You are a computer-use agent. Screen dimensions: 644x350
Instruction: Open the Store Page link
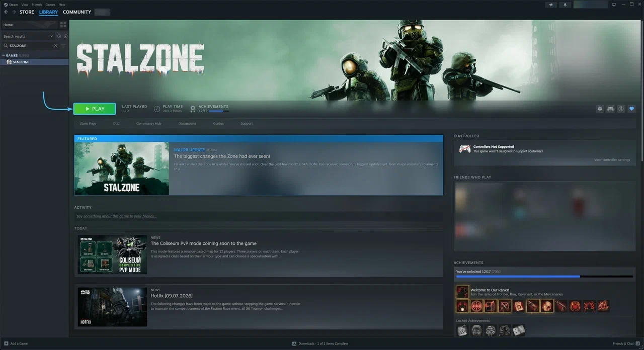[x=88, y=123]
